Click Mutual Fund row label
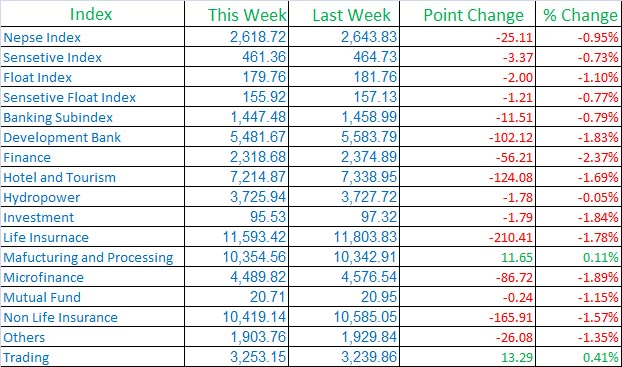 tap(42, 297)
